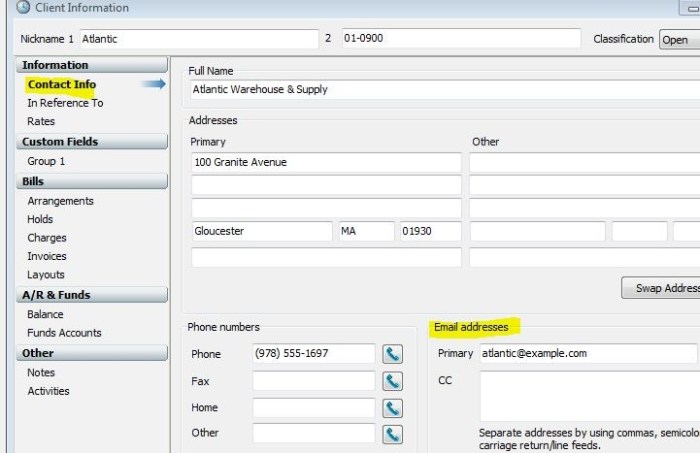
Task: Click the third Primary address line field
Action: pos(326,208)
